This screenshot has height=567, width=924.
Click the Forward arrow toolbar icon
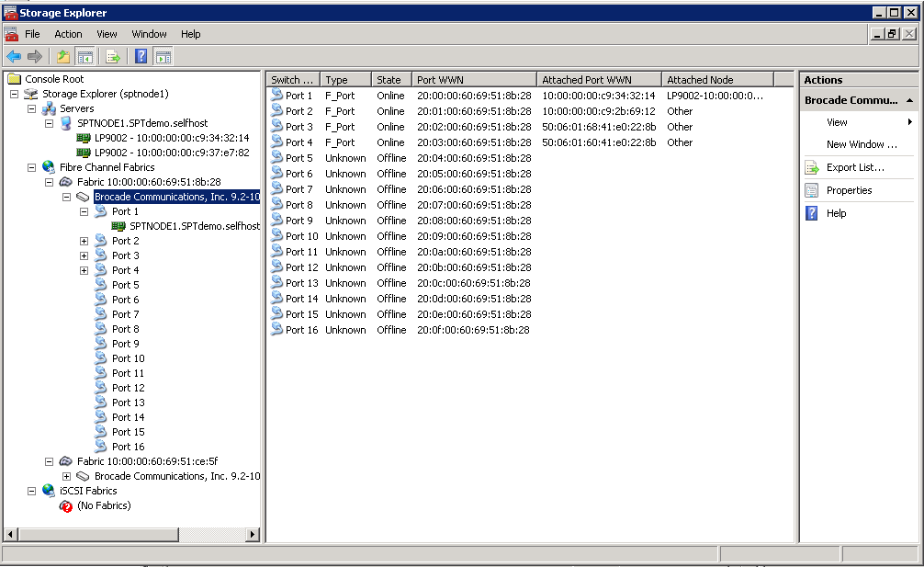click(35, 57)
